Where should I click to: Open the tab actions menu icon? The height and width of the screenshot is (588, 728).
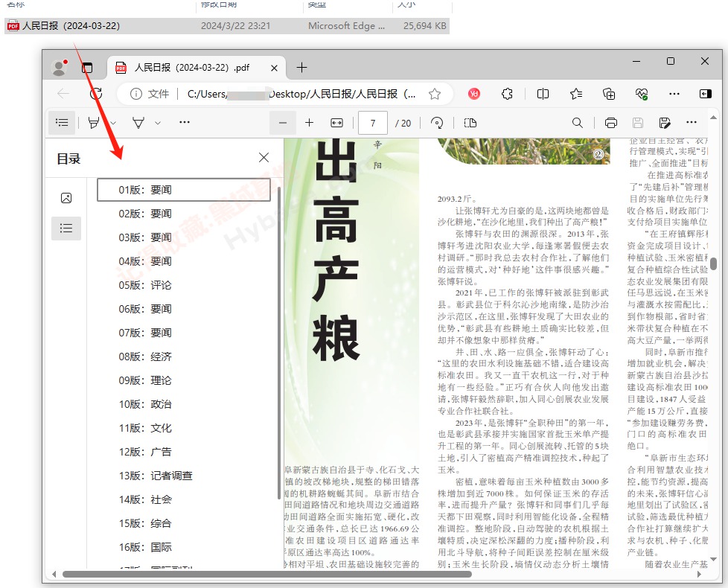tap(87, 68)
